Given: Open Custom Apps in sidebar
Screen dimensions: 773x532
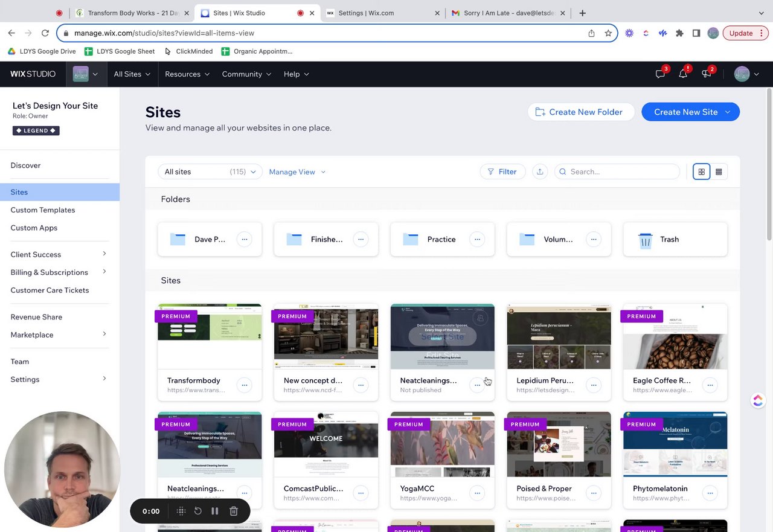Looking at the screenshot, I should tap(34, 228).
